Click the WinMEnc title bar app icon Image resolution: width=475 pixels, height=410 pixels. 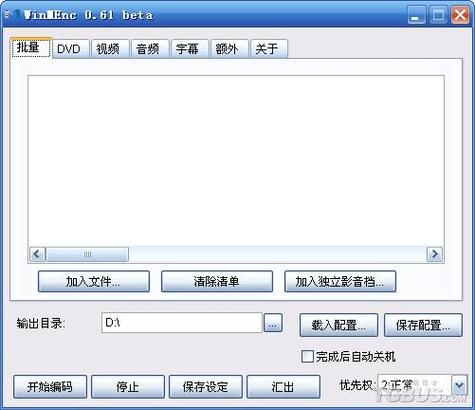click(x=14, y=15)
